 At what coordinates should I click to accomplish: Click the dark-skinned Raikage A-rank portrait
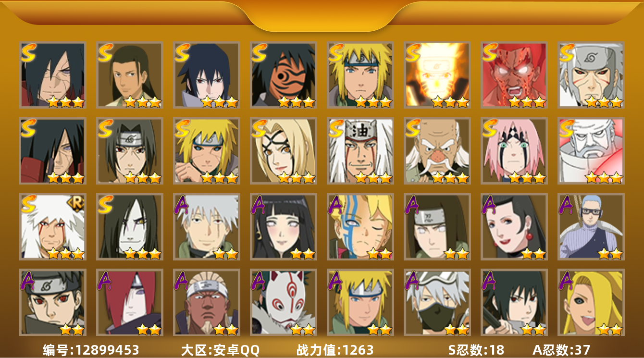[206, 302]
